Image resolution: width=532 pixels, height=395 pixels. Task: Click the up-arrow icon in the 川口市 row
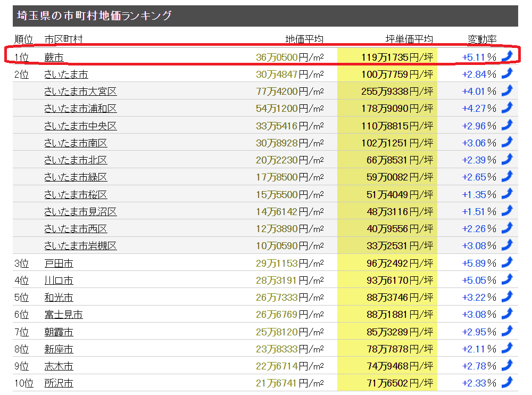507,279
